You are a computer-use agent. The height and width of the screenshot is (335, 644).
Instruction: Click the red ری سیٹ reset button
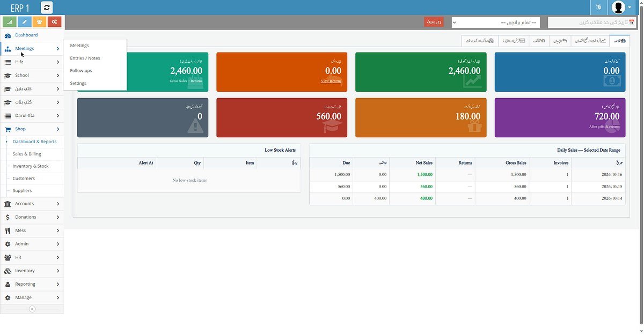pyautogui.click(x=434, y=22)
